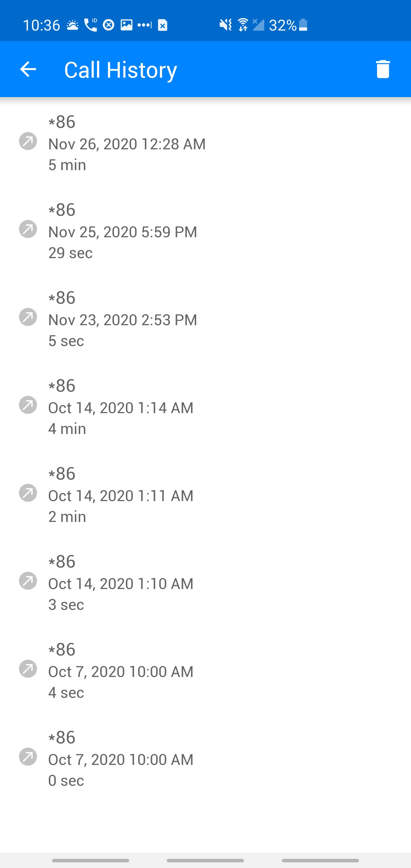The image size is (411, 868).
Task: Tap outgoing arrow icon beside Oct 14 1:10 AM
Action: tap(28, 581)
